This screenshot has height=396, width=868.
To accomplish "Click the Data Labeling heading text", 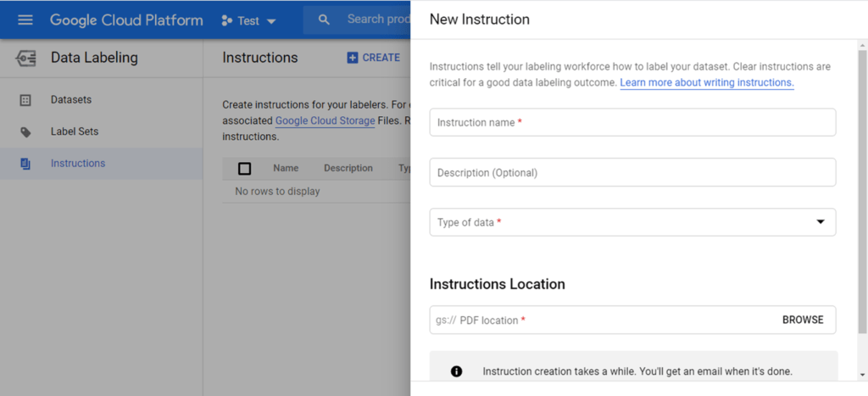I will pos(94,58).
